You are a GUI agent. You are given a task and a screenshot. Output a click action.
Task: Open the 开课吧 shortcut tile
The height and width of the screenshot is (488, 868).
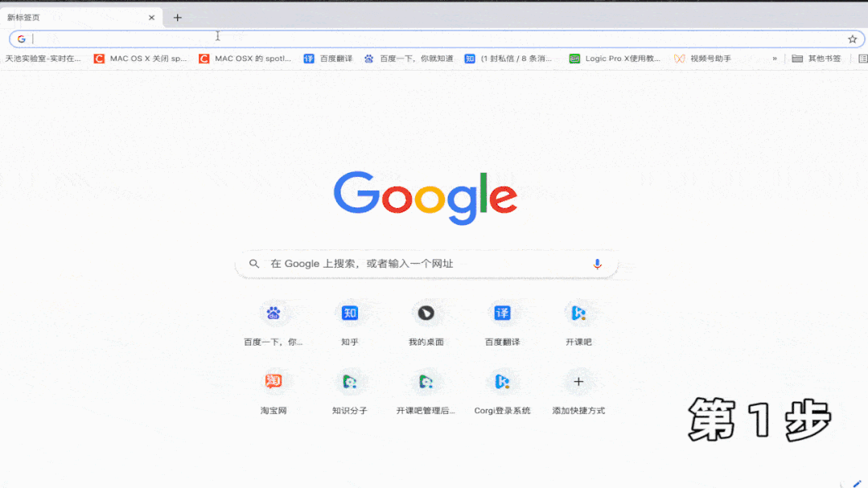(578, 314)
